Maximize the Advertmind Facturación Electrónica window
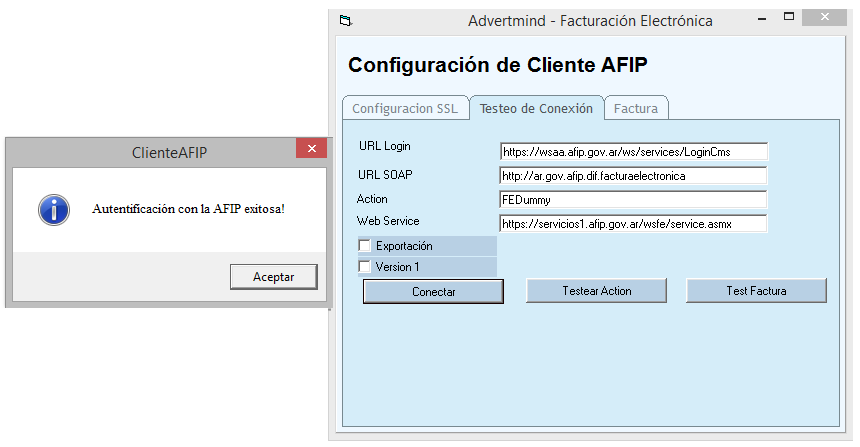This screenshot has width=860, height=447. click(789, 16)
